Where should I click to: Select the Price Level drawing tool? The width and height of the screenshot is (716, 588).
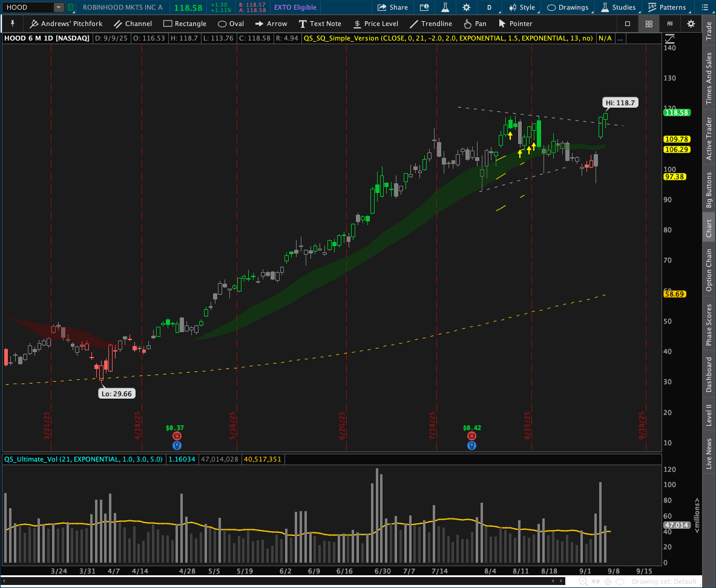click(x=376, y=24)
